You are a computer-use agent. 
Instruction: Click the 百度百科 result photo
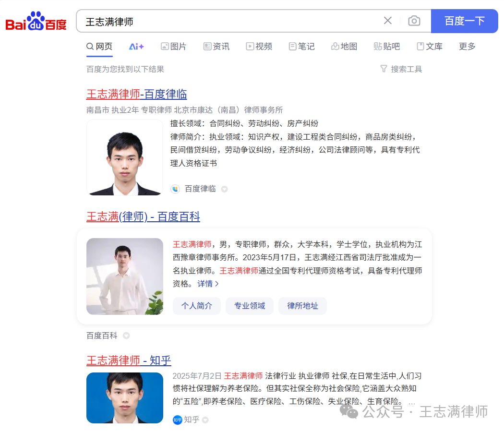click(125, 276)
